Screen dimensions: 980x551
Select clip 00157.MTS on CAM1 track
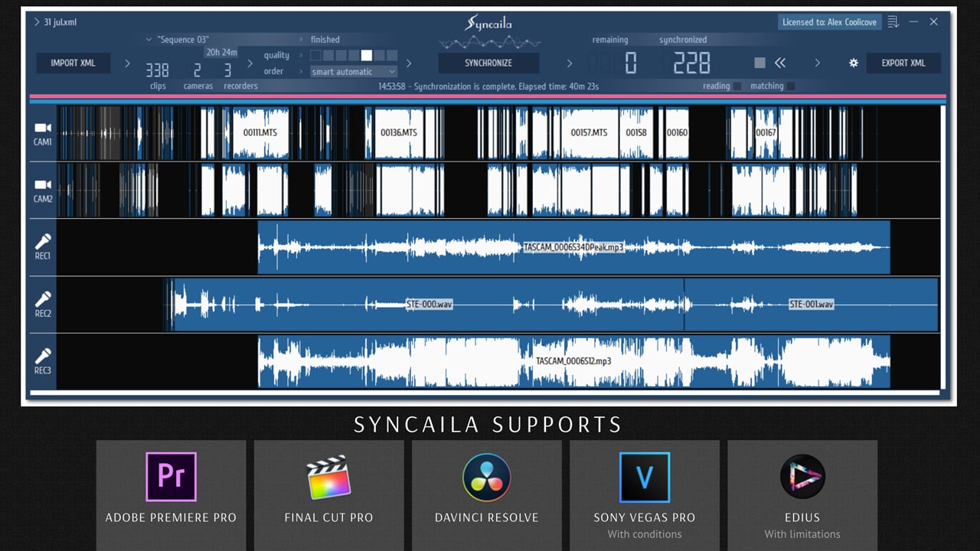click(589, 132)
